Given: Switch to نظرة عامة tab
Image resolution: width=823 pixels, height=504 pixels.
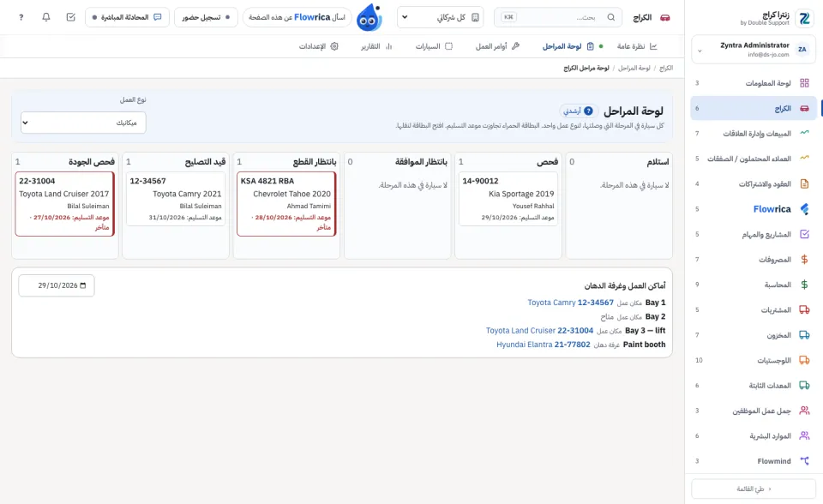Looking at the screenshot, I should 637,46.
